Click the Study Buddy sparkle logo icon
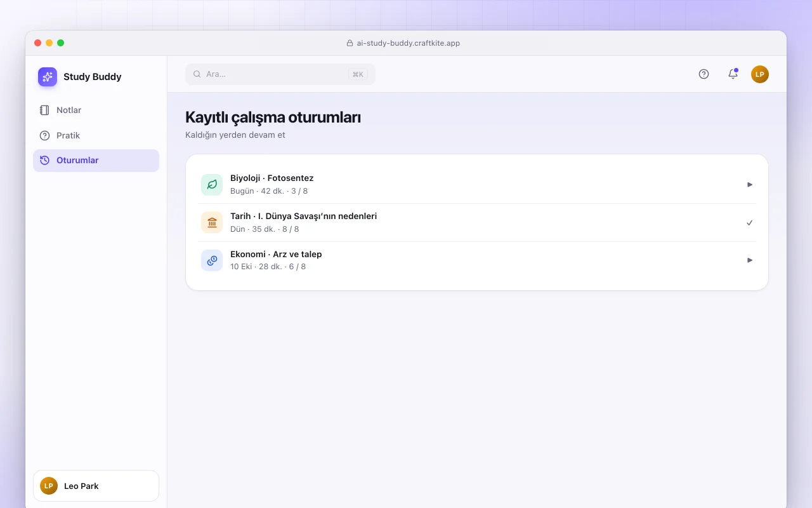The height and width of the screenshot is (508, 812). [x=48, y=77]
